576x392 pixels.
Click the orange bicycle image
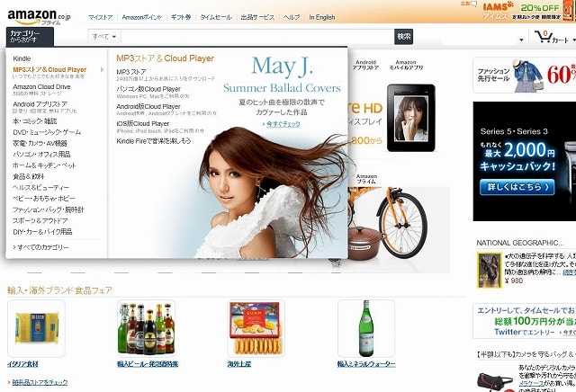tap(390, 222)
